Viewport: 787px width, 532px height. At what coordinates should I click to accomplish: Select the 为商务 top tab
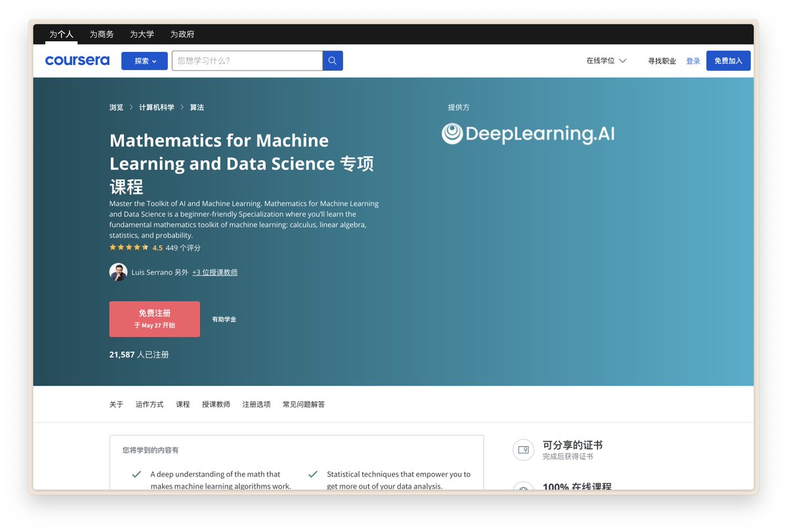pyautogui.click(x=102, y=34)
